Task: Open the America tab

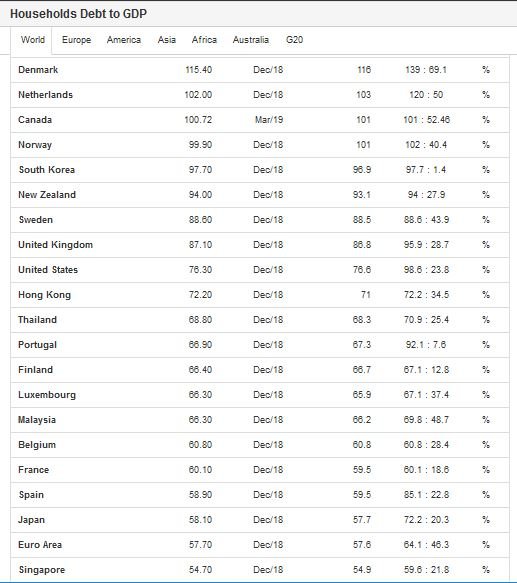Action: (123, 40)
